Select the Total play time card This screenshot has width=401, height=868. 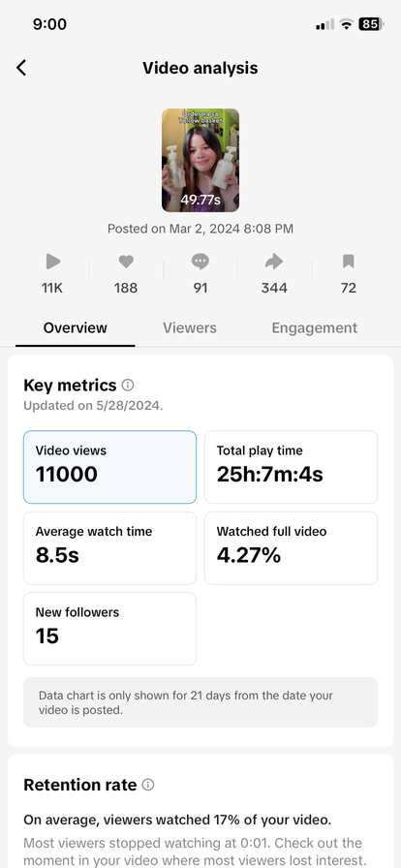pos(291,467)
